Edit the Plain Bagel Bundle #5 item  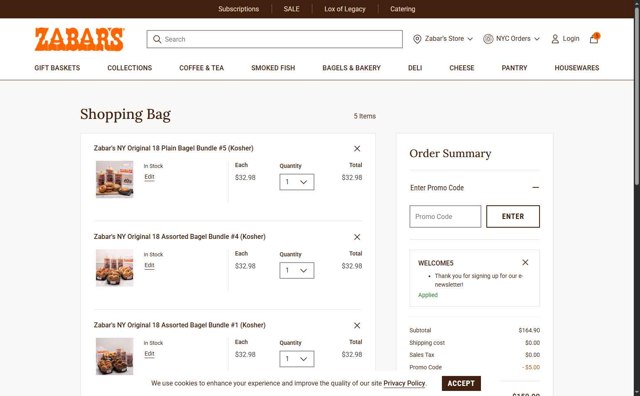pyautogui.click(x=149, y=177)
